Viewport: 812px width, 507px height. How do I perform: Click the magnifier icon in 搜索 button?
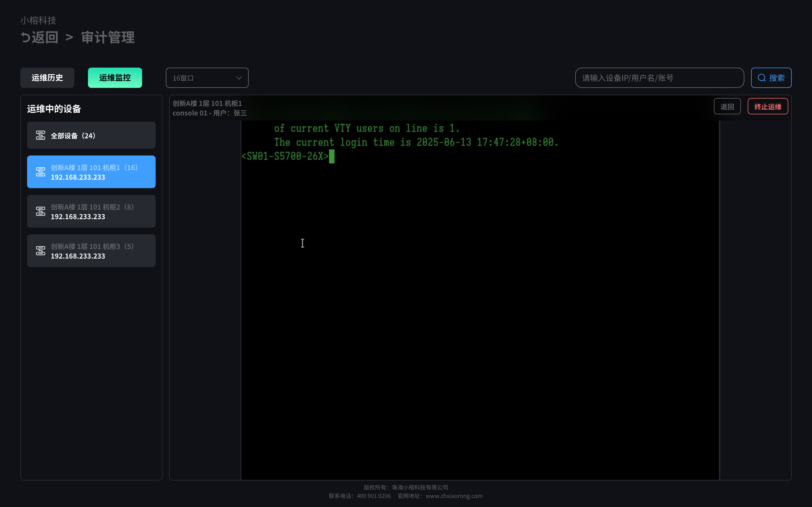coord(762,78)
